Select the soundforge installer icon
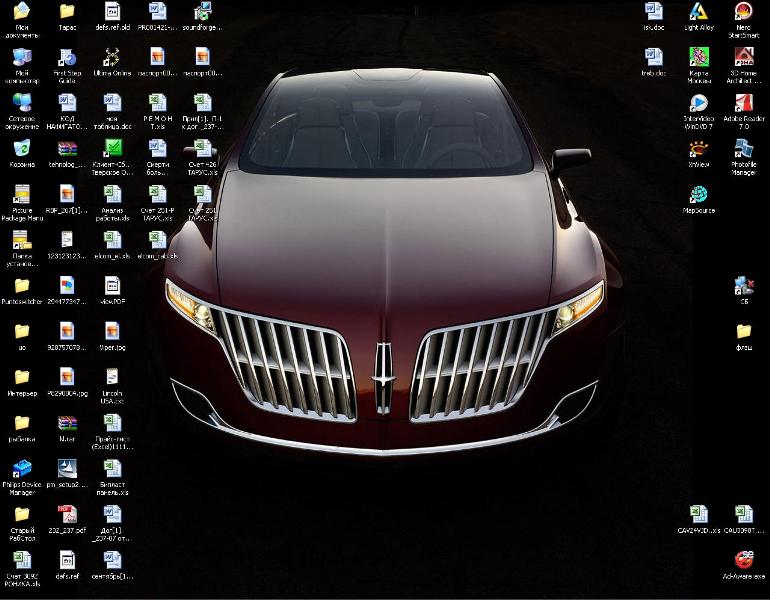The image size is (770, 600). (x=201, y=13)
